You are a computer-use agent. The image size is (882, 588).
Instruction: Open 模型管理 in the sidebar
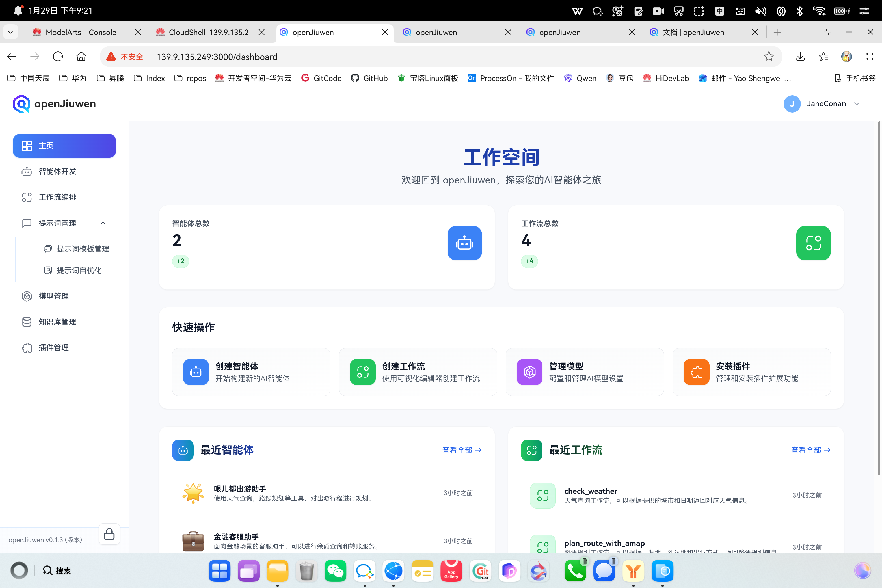point(54,296)
